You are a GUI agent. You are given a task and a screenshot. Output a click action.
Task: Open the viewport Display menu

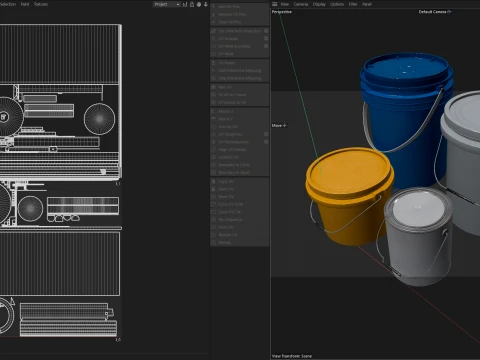[x=319, y=4]
